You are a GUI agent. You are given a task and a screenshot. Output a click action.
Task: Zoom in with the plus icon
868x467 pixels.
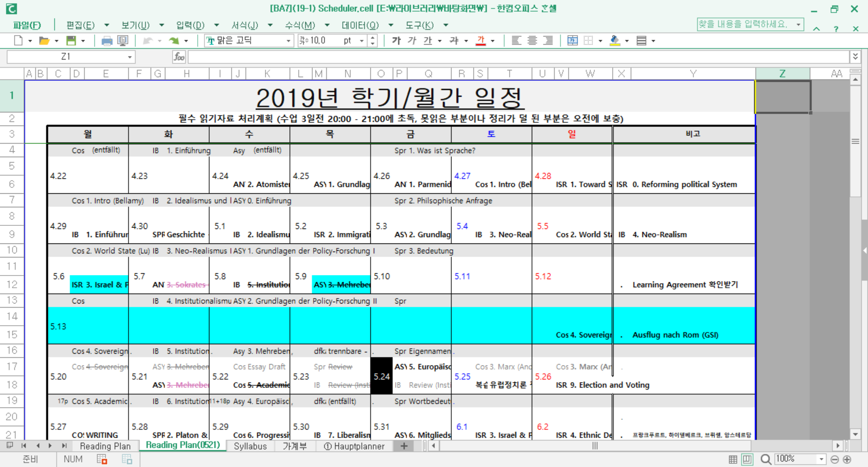tap(847, 459)
